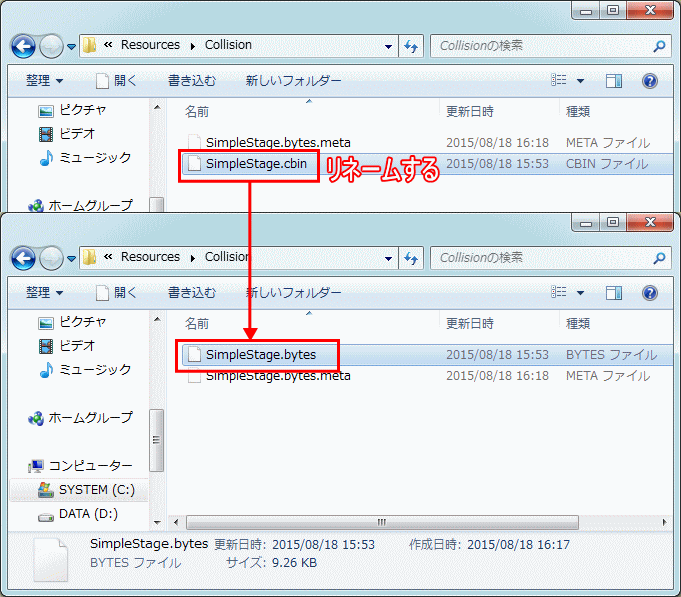Click 書き込む in upper toolbar
Screen dimensions: 681x597
click(x=192, y=81)
